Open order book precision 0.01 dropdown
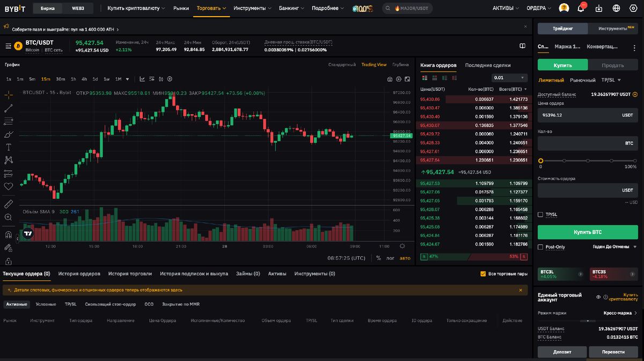The image size is (644, 361). click(x=509, y=78)
